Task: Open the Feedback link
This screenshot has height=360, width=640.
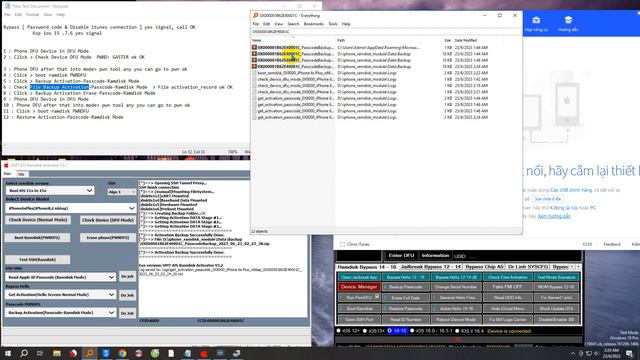Action: 612,244
